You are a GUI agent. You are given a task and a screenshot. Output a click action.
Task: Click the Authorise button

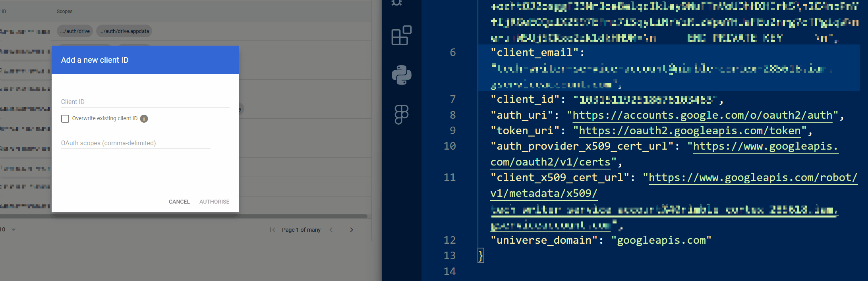[x=214, y=202]
